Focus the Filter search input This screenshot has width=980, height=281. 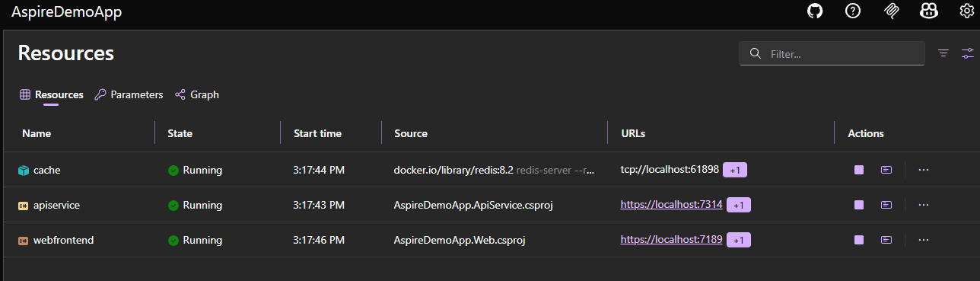[832, 53]
